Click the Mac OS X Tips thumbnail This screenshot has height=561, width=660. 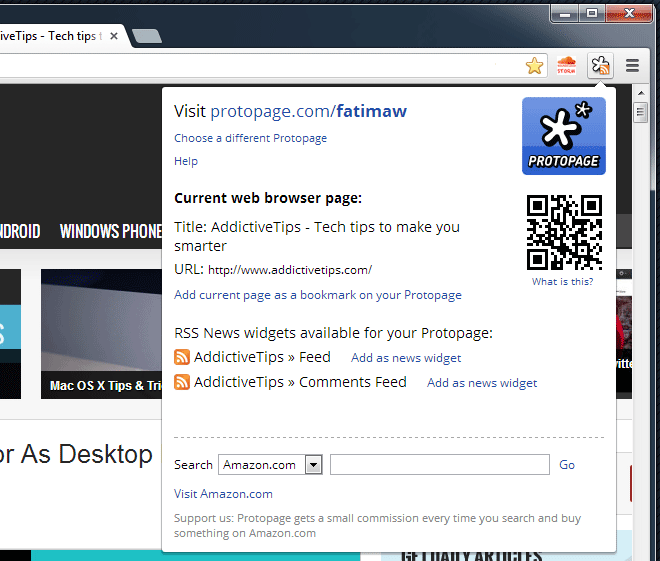[x=101, y=334]
